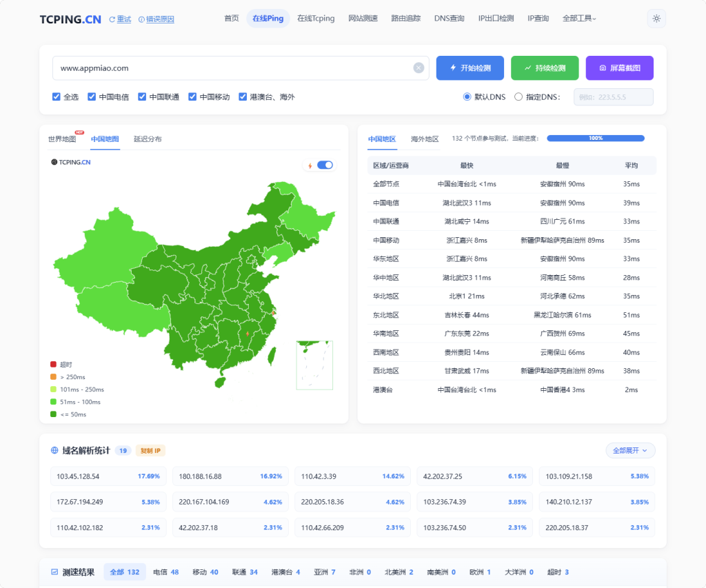The width and height of the screenshot is (706, 588).
Task: Uncheck the 中国联通 checkbox
Action: pos(142,97)
